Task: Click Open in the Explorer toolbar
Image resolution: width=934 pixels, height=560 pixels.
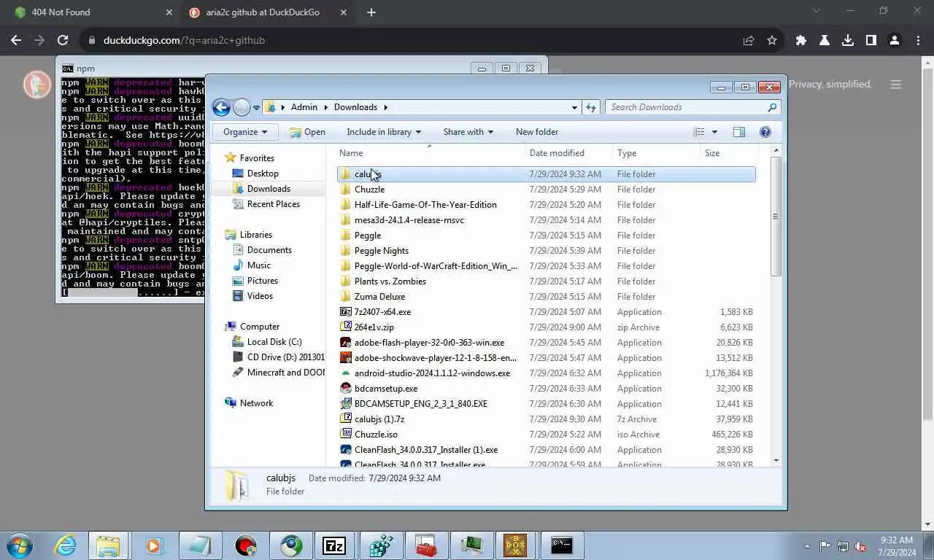Action: 307,132
